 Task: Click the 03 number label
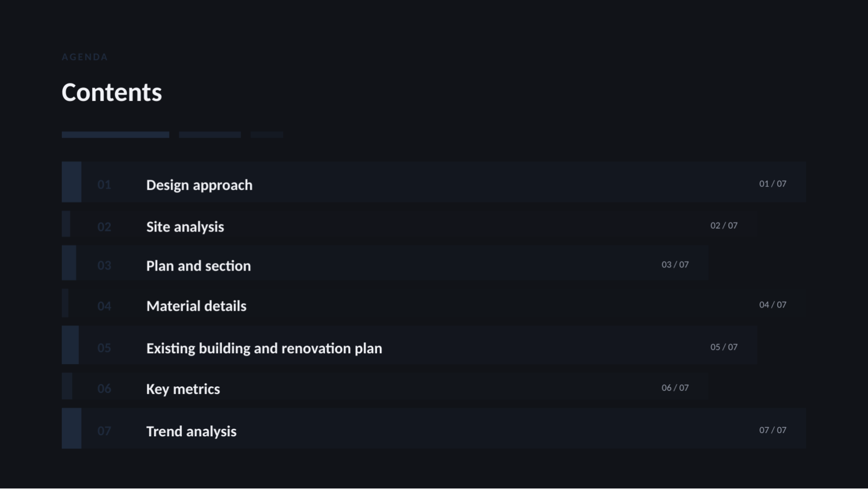[x=104, y=266]
